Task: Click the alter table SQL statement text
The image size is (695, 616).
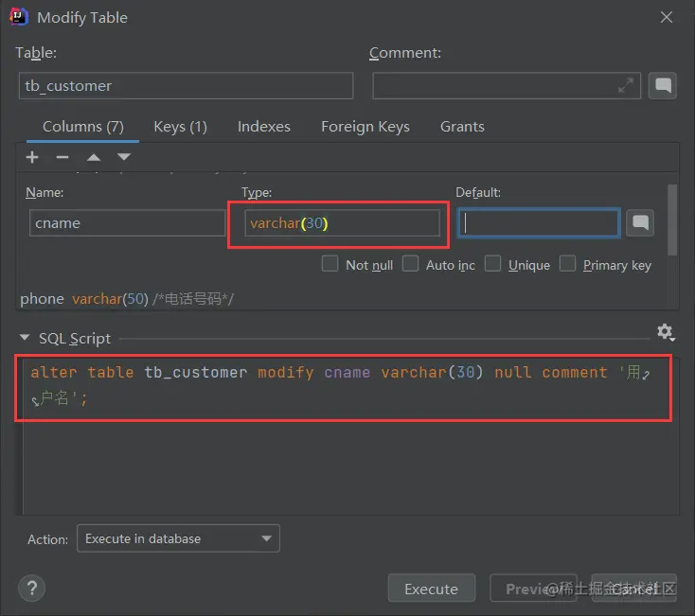Action: click(x=341, y=385)
